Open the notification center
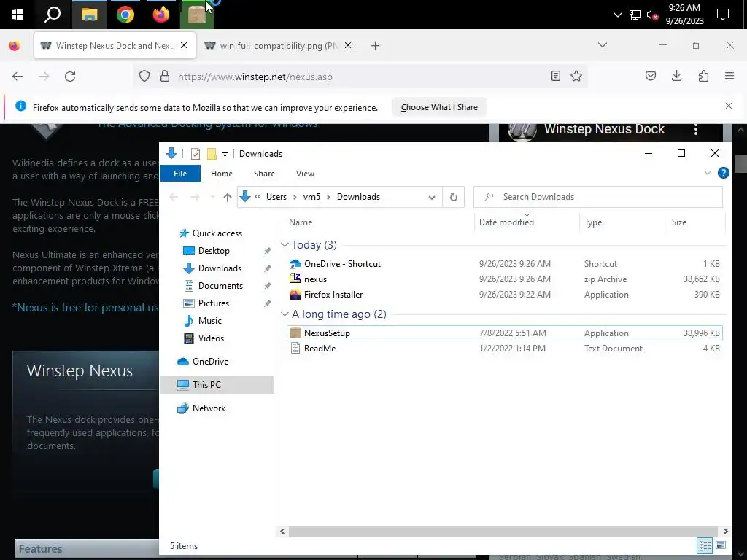This screenshot has height=560, width=747. tap(723, 15)
